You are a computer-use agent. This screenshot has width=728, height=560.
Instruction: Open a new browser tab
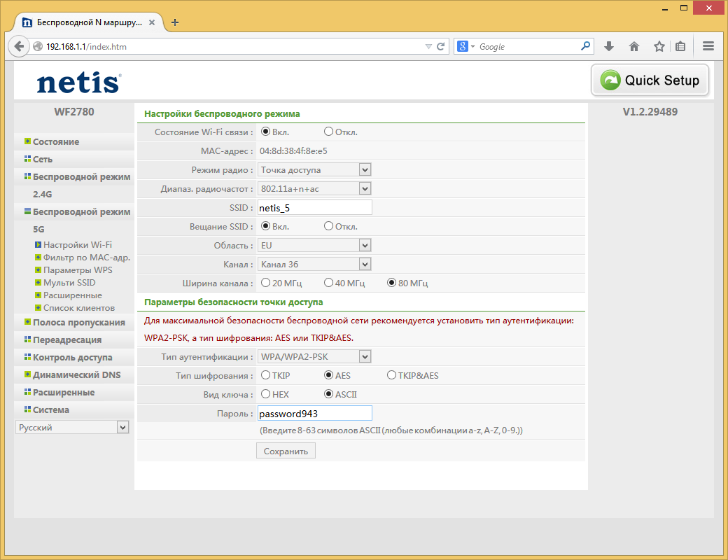point(175,22)
